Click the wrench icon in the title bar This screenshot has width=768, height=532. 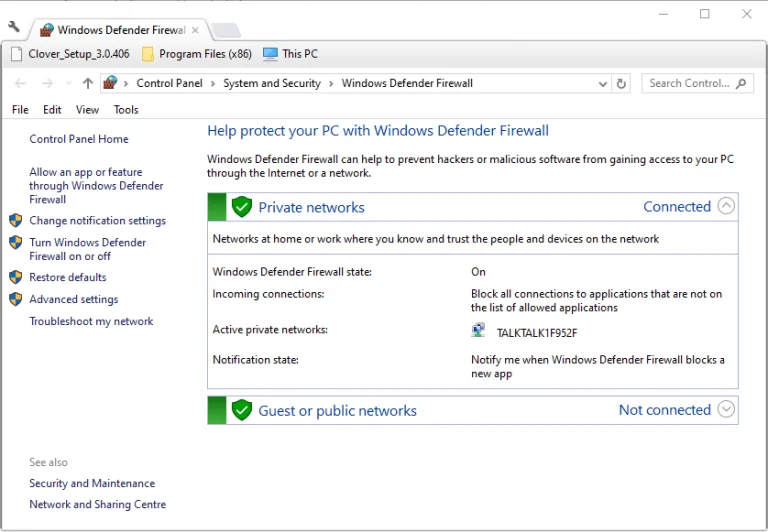(14, 28)
